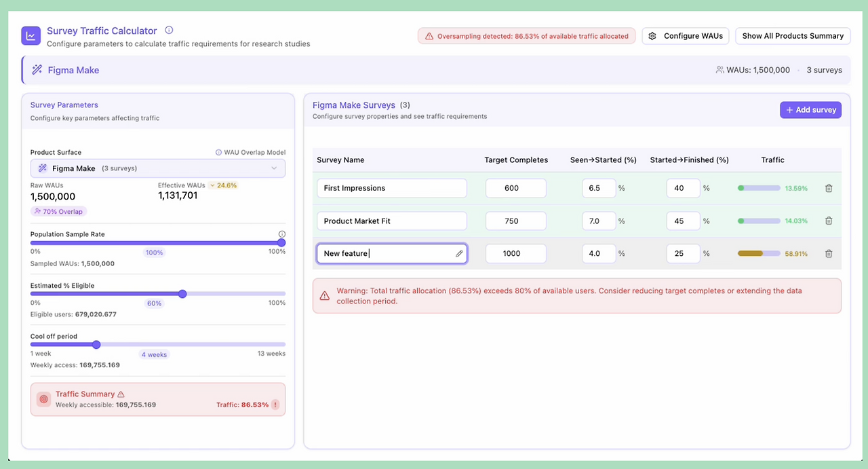Click the Estimated % Eligible slider handle
Screen dimensions: 868x469
[182, 294]
